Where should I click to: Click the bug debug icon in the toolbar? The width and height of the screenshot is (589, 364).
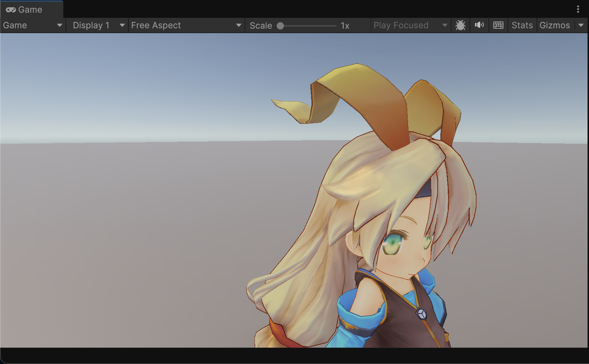pos(460,25)
